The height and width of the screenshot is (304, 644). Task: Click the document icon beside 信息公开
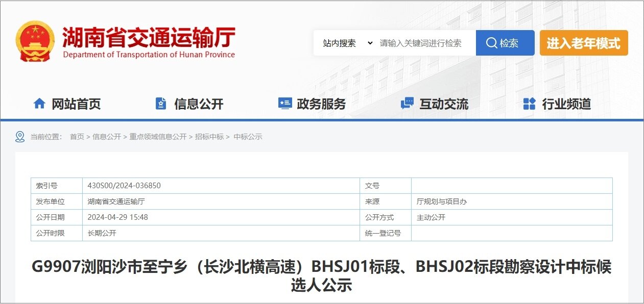coord(161,104)
